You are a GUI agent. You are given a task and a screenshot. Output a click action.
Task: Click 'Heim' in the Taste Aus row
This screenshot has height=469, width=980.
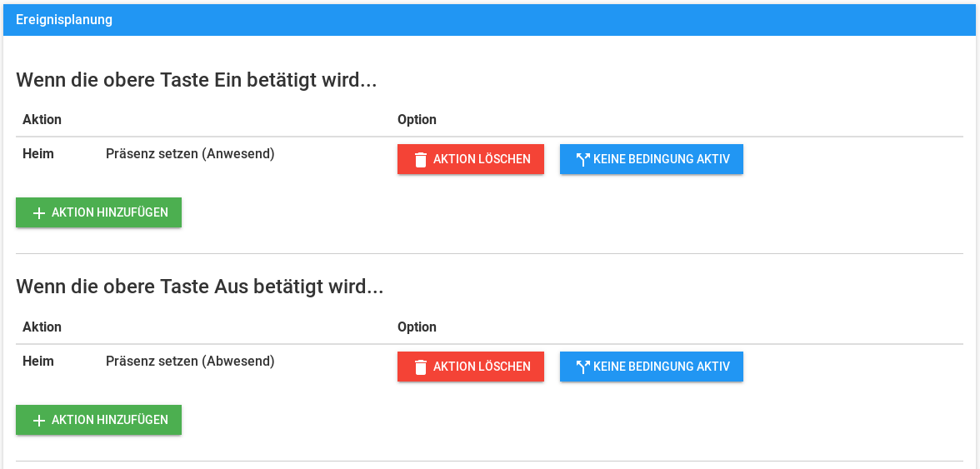click(x=38, y=362)
